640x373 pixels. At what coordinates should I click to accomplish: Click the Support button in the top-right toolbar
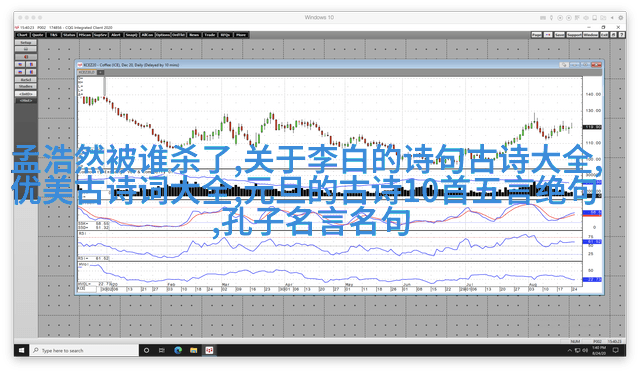pos(574,35)
